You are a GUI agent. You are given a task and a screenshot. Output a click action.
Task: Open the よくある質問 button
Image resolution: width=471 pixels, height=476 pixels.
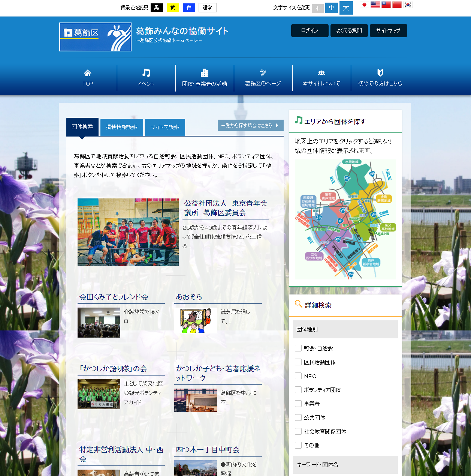coord(349,31)
